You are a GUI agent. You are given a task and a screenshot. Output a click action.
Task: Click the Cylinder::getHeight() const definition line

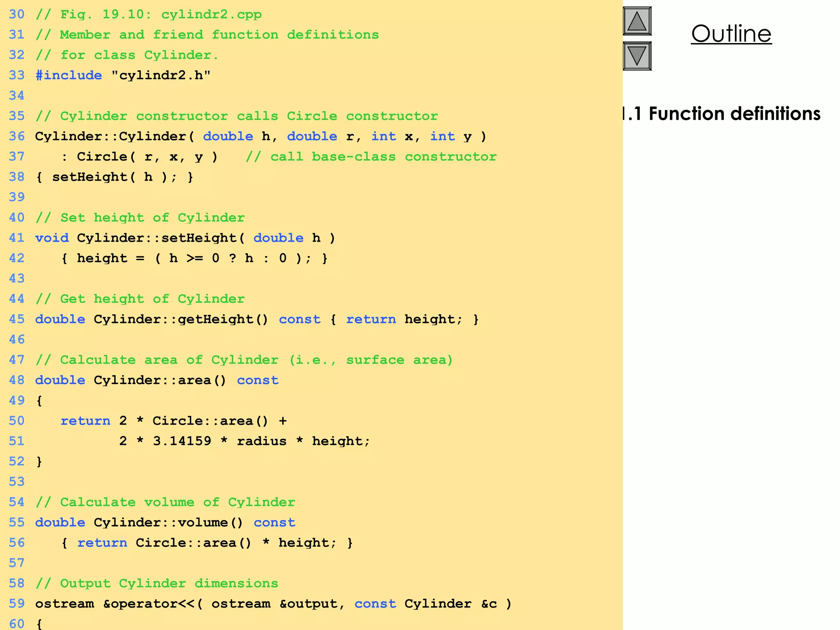point(257,320)
